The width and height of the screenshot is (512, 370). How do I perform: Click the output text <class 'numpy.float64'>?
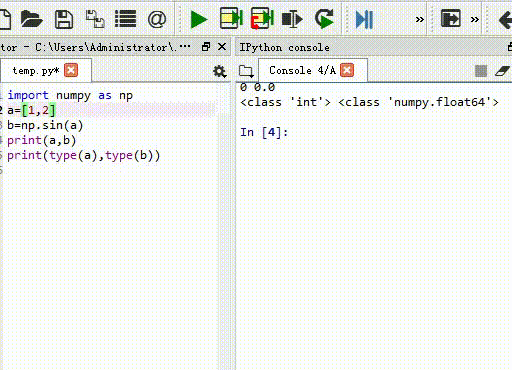[x=418, y=102]
